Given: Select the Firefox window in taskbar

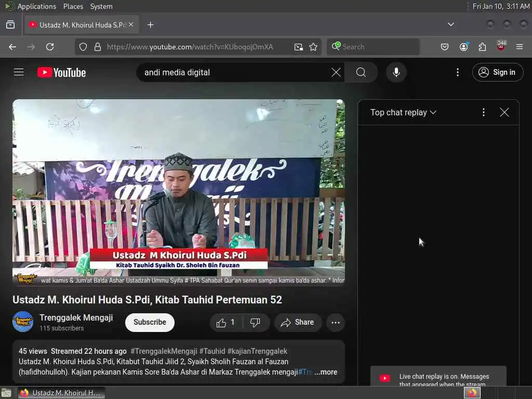Looking at the screenshot, I should click(x=61, y=393).
